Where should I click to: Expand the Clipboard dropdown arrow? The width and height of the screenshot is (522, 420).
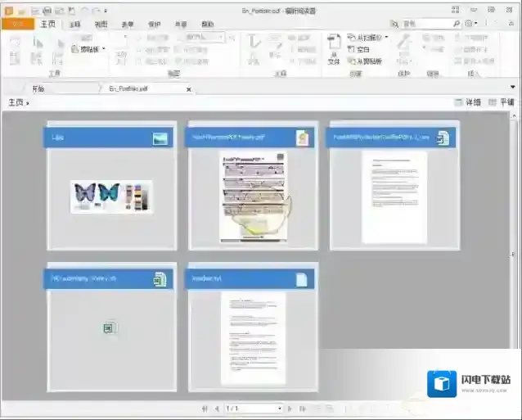(x=104, y=49)
